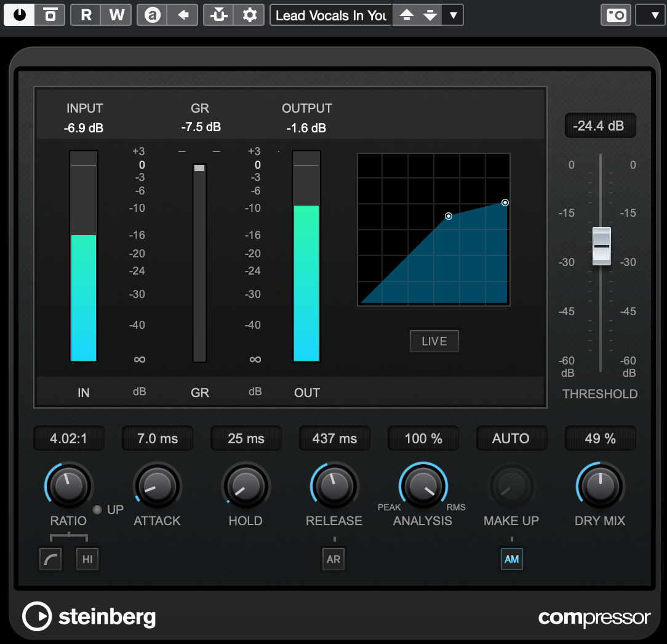
Task: Click the compressor plugin name text
Action: tap(594, 618)
